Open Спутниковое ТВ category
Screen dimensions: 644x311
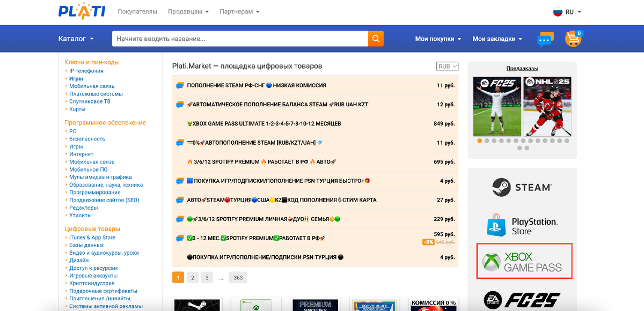pos(90,101)
